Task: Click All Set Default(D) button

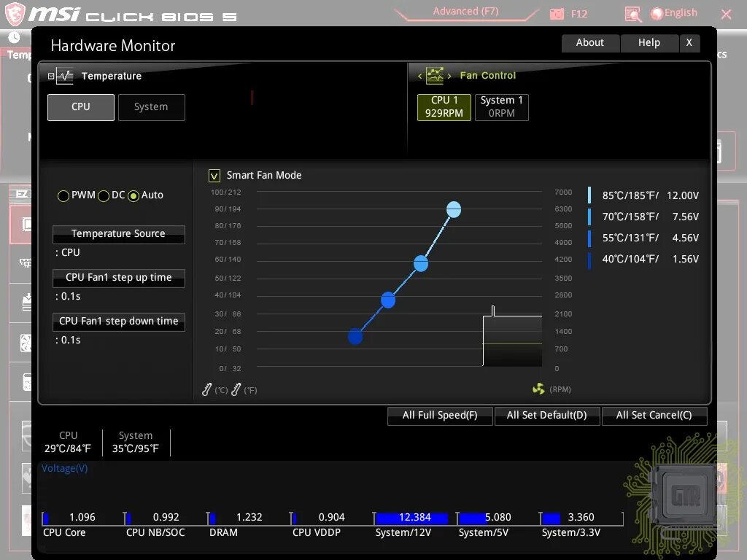Action: [547, 415]
